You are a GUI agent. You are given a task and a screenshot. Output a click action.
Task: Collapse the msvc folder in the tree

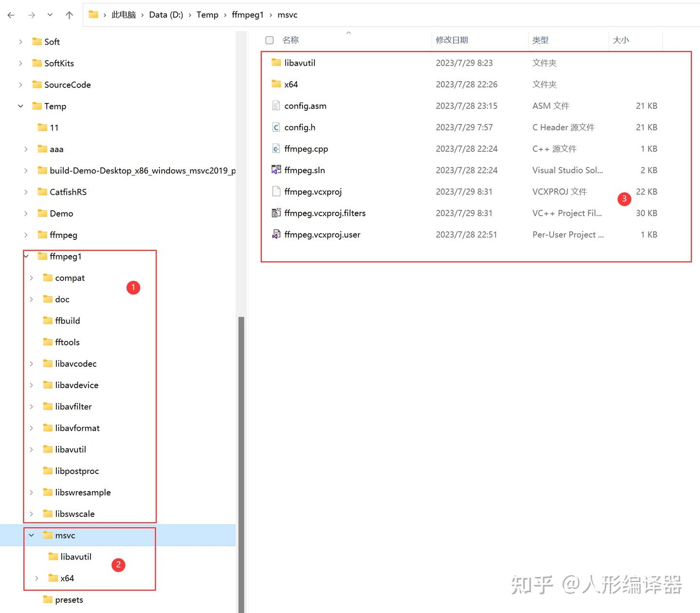pyautogui.click(x=32, y=535)
